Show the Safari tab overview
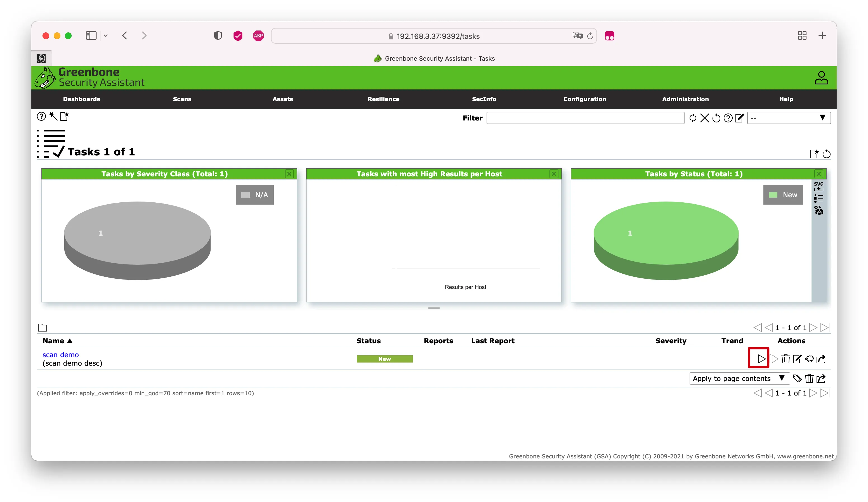This screenshot has height=502, width=868. (802, 35)
